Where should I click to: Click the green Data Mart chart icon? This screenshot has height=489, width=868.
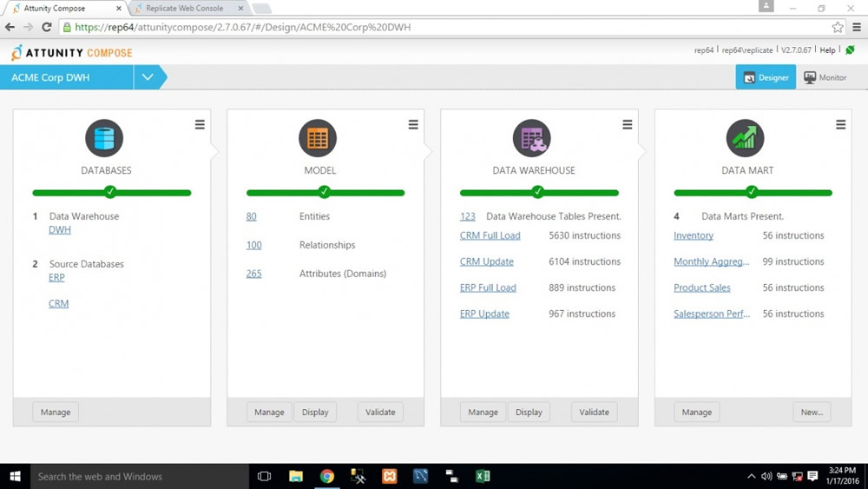click(x=745, y=138)
